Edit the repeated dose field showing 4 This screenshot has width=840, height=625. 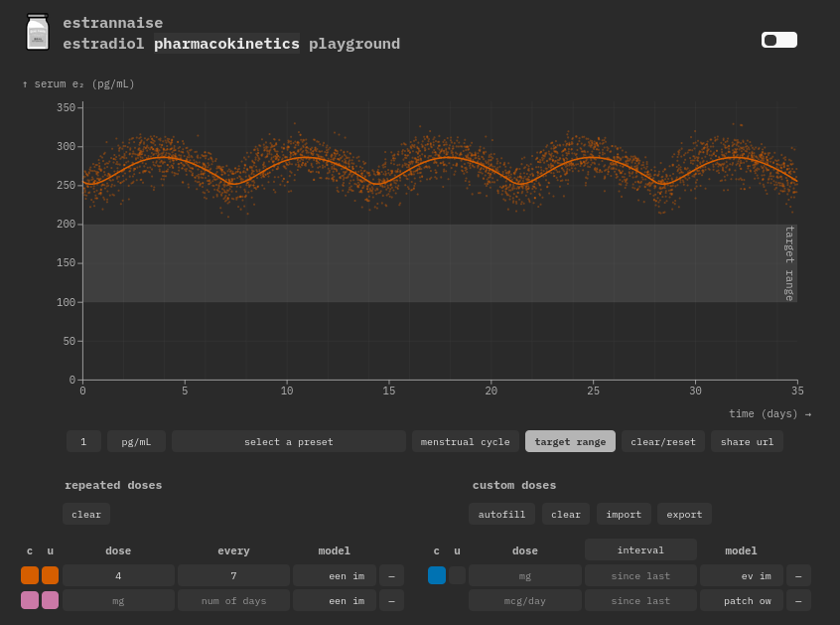118,575
